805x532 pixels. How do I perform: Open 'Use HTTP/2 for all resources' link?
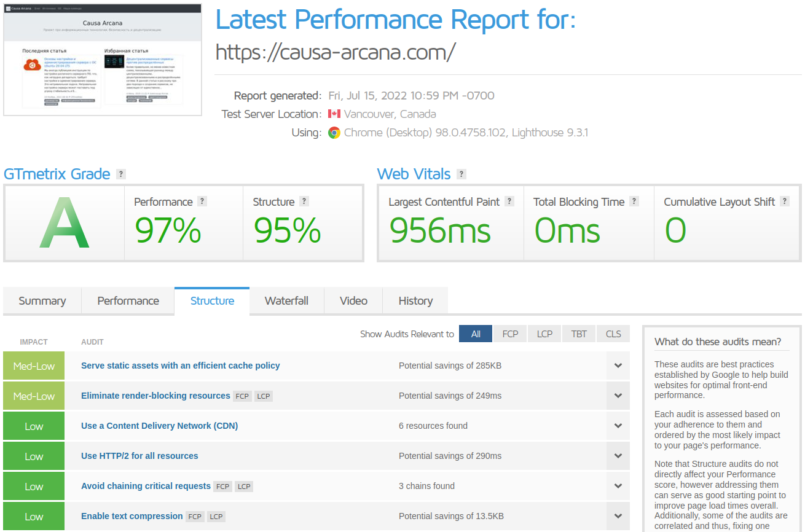(x=139, y=456)
